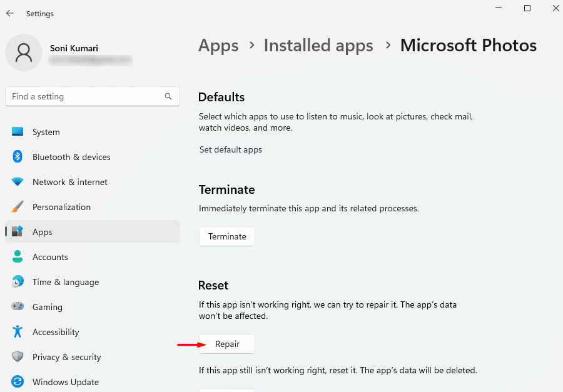Open Time & language settings

(x=93, y=282)
